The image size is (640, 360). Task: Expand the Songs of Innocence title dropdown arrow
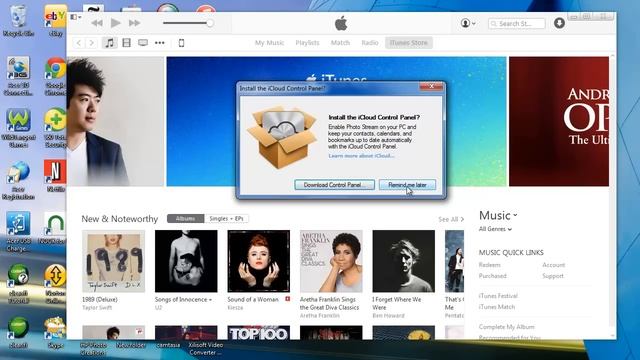click(x=211, y=300)
